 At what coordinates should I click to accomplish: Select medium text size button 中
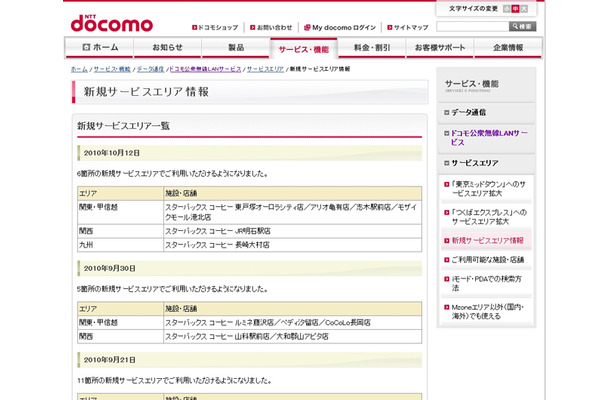[x=515, y=9]
